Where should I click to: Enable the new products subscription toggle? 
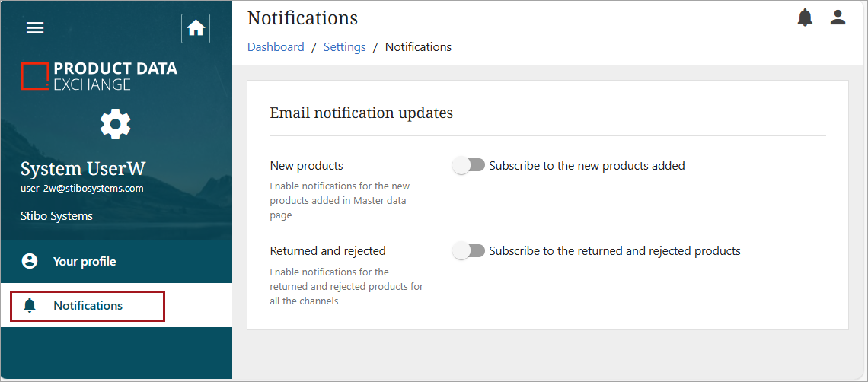tap(468, 165)
